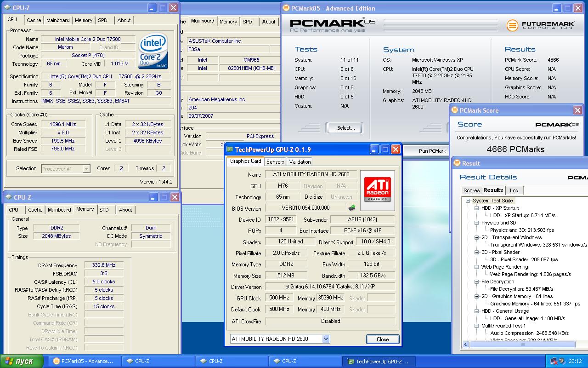588x368 pixels.
Task: Click the Name field ATI MOBILITY RADEON HD 2600
Action: (311, 174)
